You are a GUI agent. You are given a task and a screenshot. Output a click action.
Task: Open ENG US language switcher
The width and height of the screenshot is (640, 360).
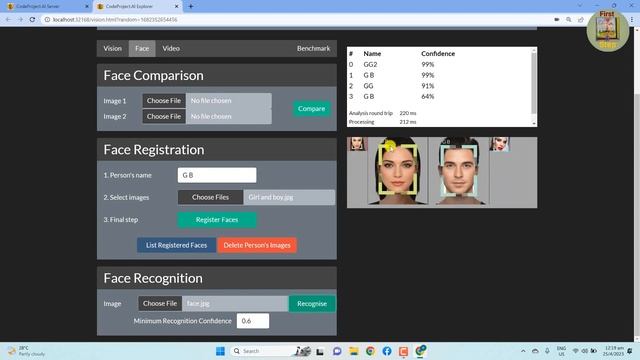point(561,351)
